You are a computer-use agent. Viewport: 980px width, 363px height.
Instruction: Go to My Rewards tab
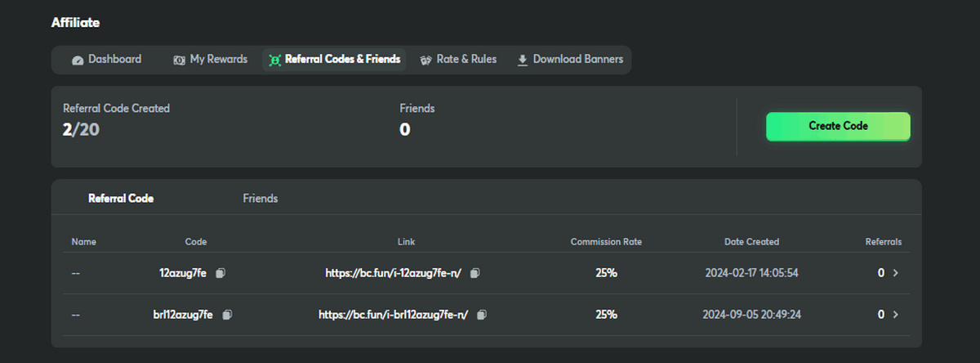[218, 60]
